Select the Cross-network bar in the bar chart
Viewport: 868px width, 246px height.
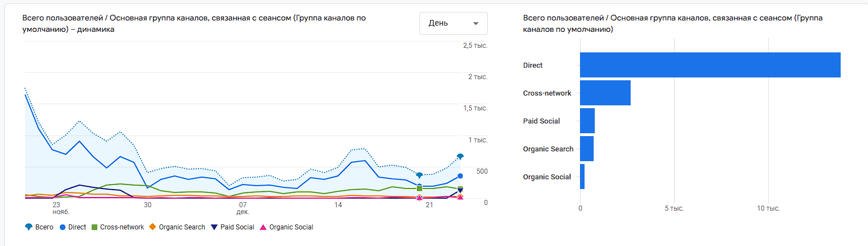605,93
